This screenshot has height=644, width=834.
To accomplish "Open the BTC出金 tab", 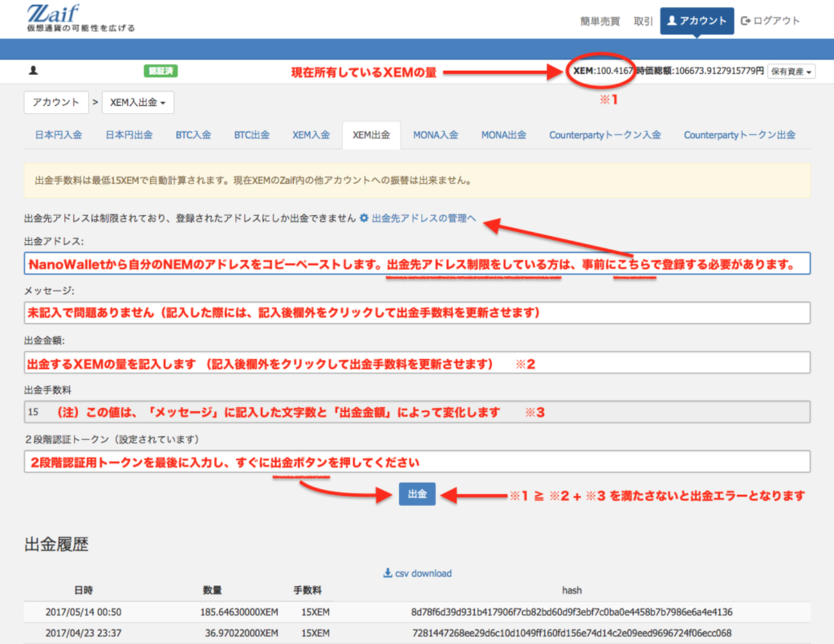I will pos(251,135).
